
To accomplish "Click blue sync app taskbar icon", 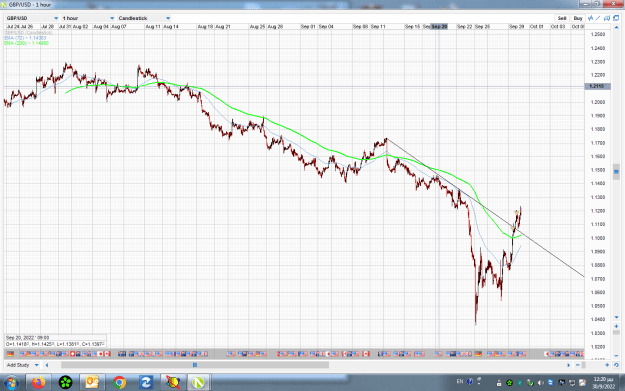I will click(146, 383).
